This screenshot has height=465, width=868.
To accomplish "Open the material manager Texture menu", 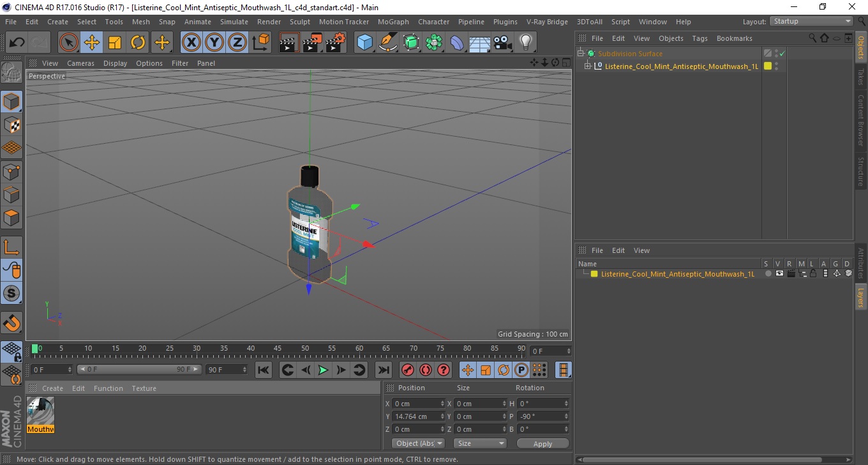I will coord(144,388).
